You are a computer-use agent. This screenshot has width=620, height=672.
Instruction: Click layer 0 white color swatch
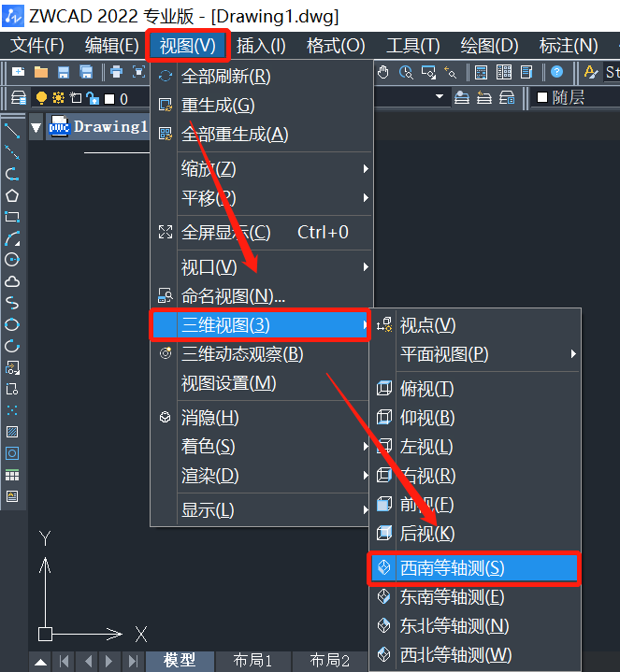coord(109,99)
